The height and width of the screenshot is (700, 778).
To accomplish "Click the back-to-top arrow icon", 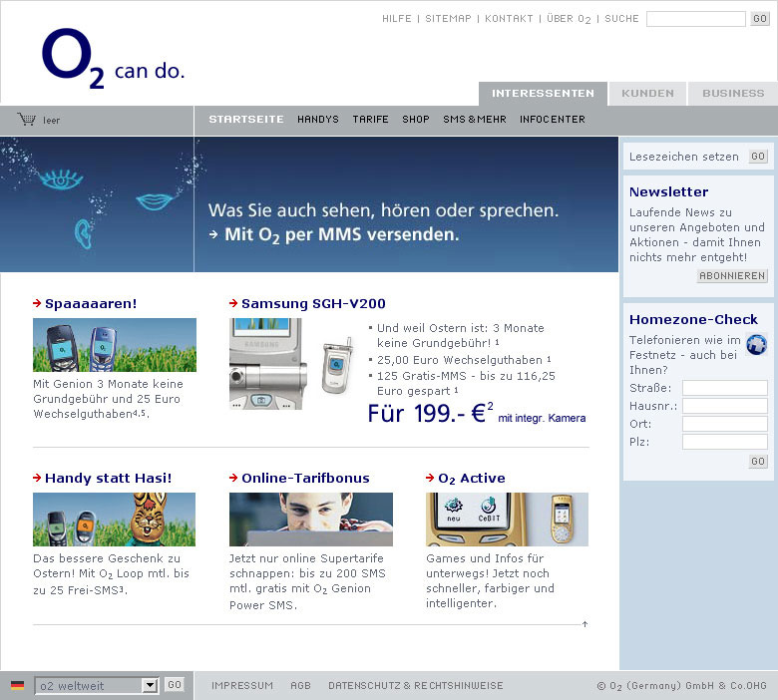I will (584, 624).
